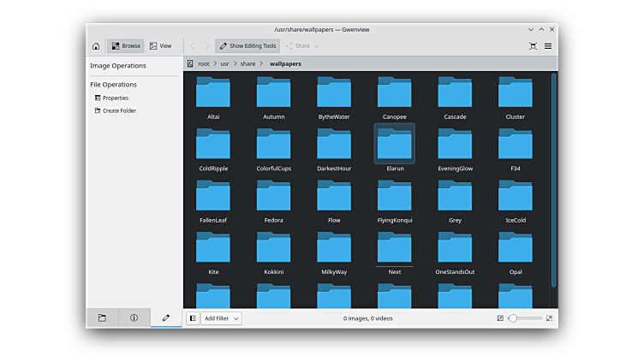Expand the Share dropdown

coord(302,46)
